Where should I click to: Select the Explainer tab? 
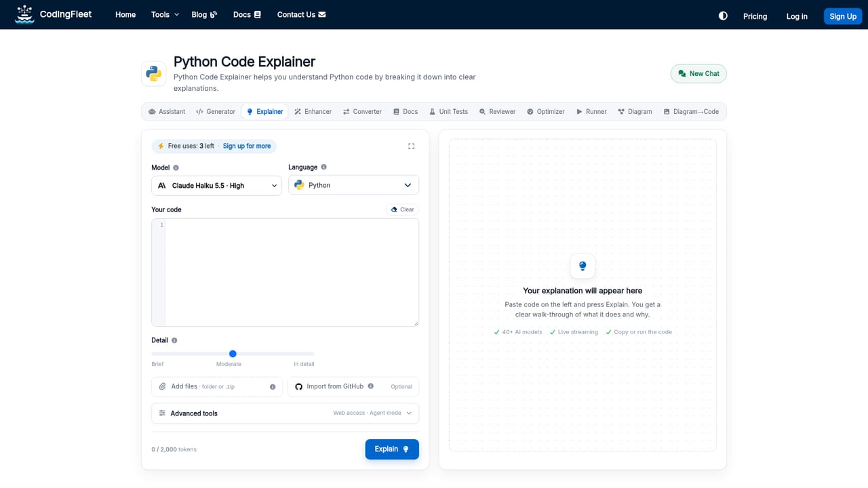tap(265, 112)
